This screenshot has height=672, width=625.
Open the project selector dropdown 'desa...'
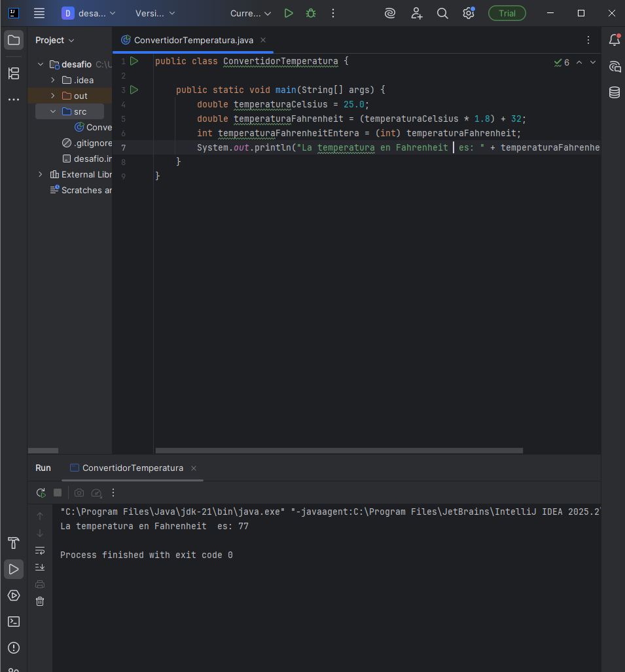point(88,13)
